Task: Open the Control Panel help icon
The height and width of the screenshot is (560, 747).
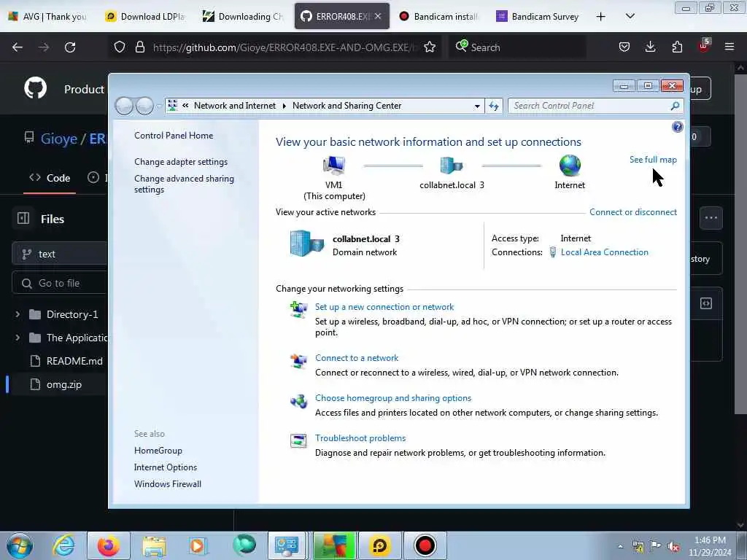Action: 677,127
